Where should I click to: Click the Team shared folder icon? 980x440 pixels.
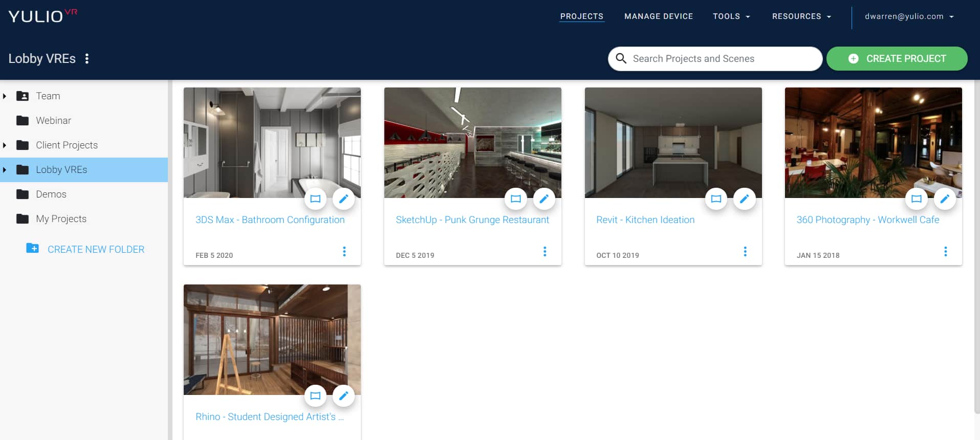pyautogui.click(x=23, y=96)
